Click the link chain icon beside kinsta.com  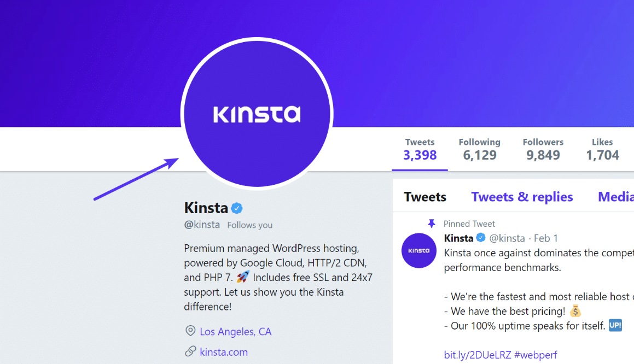(190, 352)
